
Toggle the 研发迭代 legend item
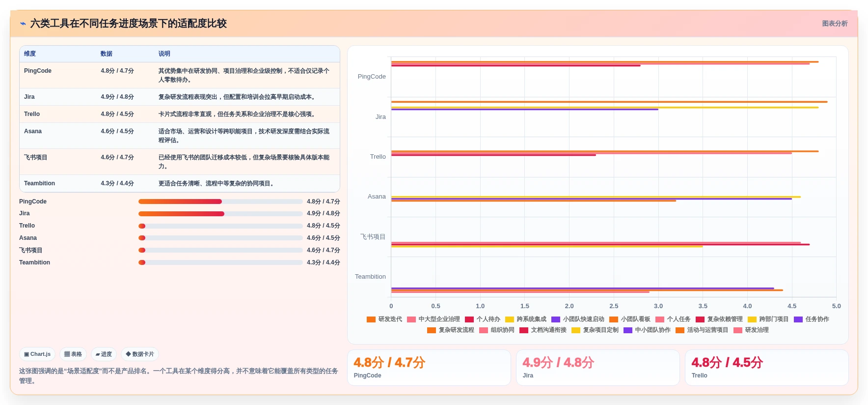click(x=384, y=319)
